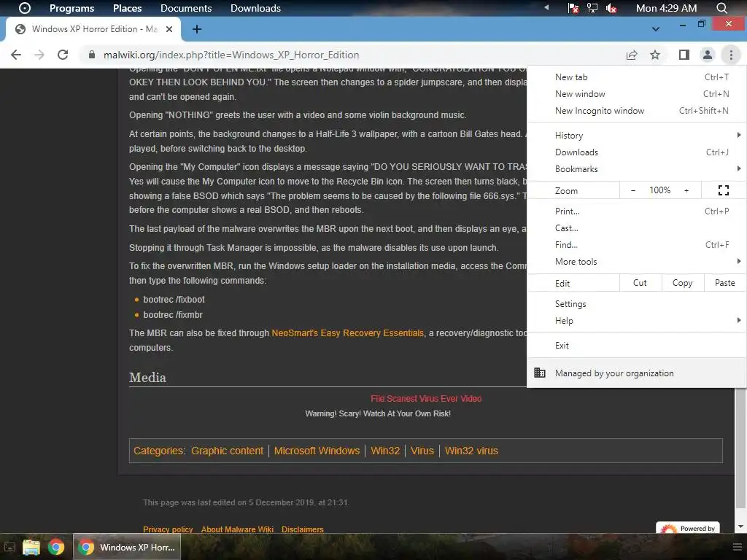Open the profile avatar icon
The width and height of the screenshot is (747, 560).
(x=708, y=55)
